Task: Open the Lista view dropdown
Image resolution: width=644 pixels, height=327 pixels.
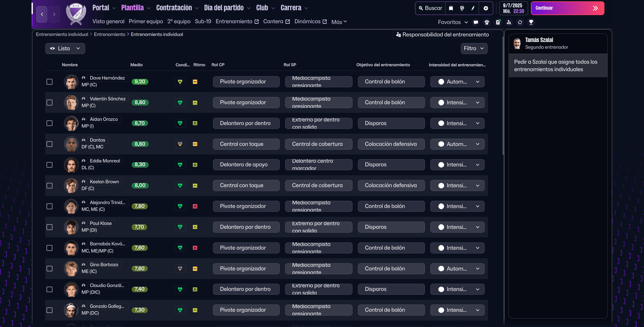Action: (65, 49)
